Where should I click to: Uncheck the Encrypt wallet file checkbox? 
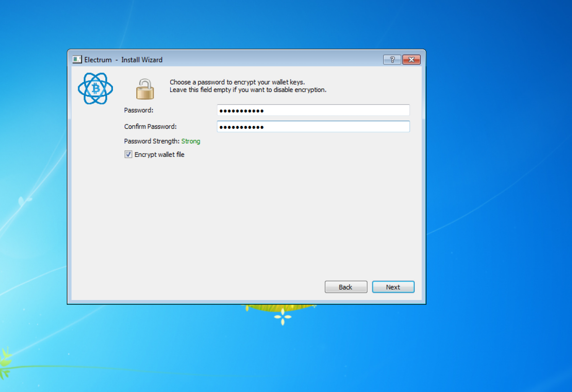128,155
